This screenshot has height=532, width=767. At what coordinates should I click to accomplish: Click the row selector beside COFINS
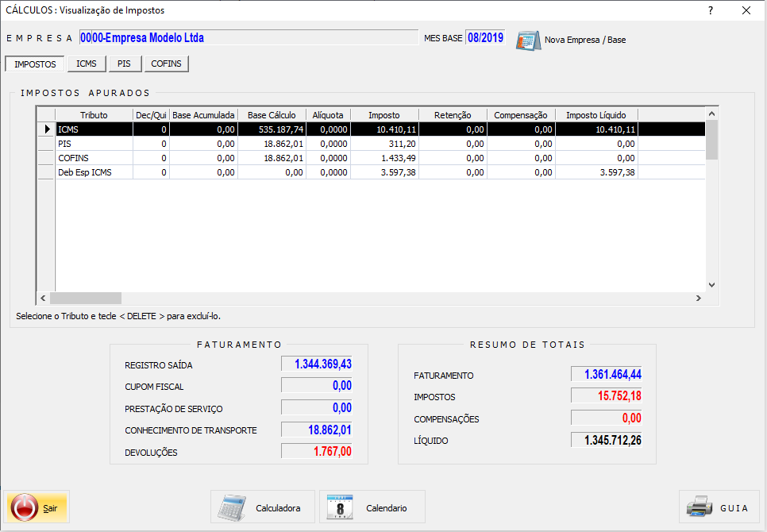click(46, 158)
